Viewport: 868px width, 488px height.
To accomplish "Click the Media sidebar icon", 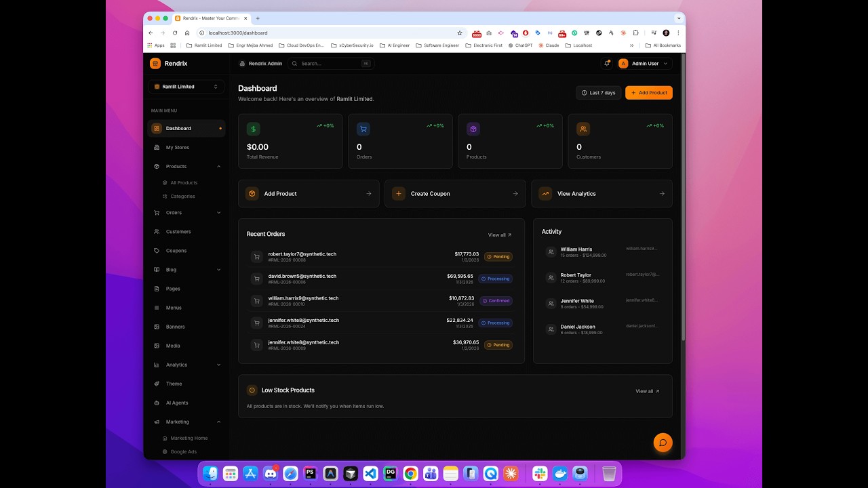I will click(x=157, y=346).
